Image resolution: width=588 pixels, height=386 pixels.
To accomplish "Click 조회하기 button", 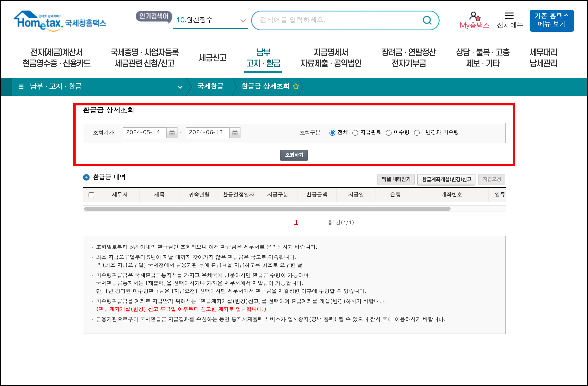I will coord(294,155).
